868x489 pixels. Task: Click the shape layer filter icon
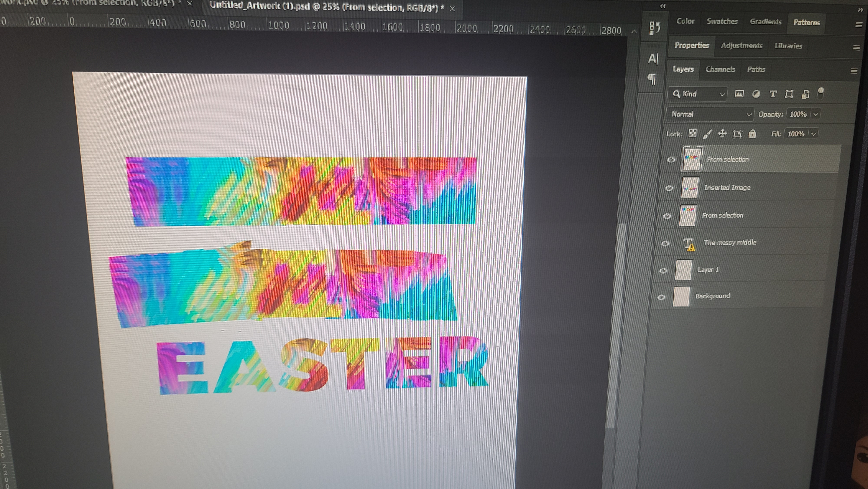(789, 94)
